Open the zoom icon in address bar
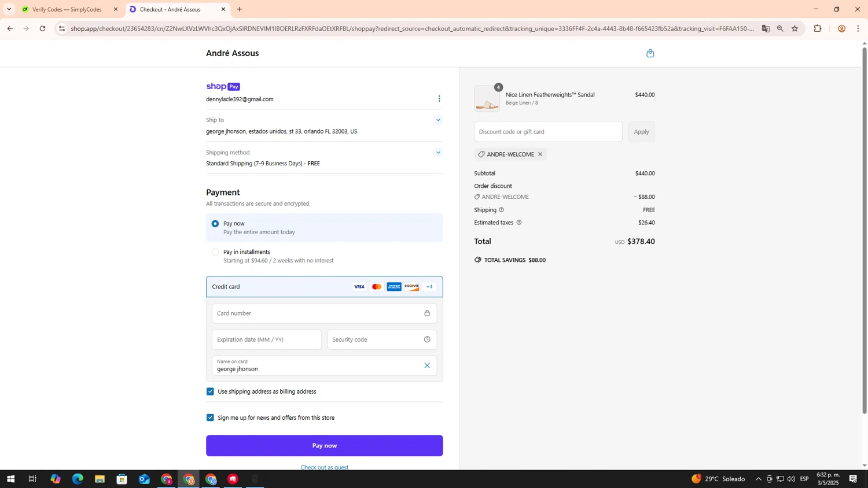This screenshot has height=488, width=868. [x=780, y=28]
